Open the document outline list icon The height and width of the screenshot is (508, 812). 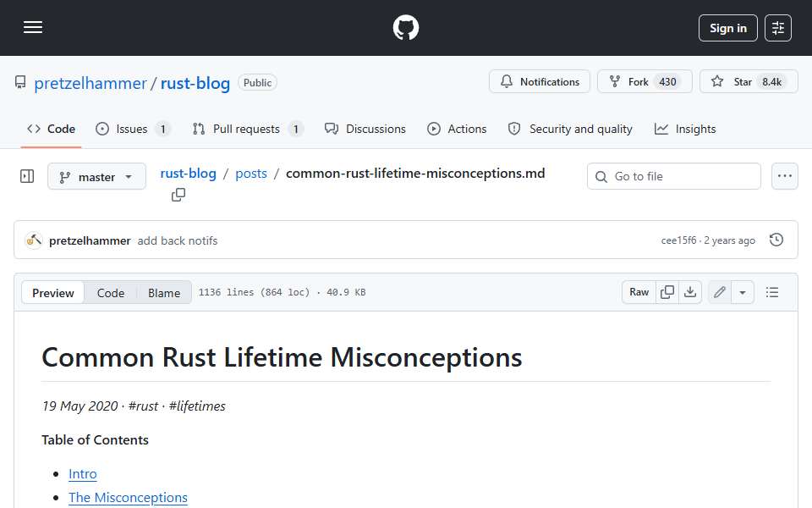[x=772, y=292]
